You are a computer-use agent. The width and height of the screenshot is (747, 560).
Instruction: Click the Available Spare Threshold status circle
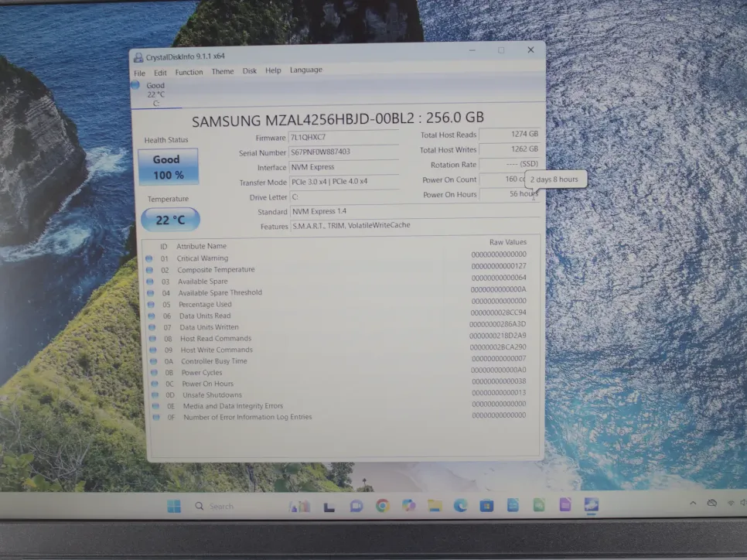point(151,292)
